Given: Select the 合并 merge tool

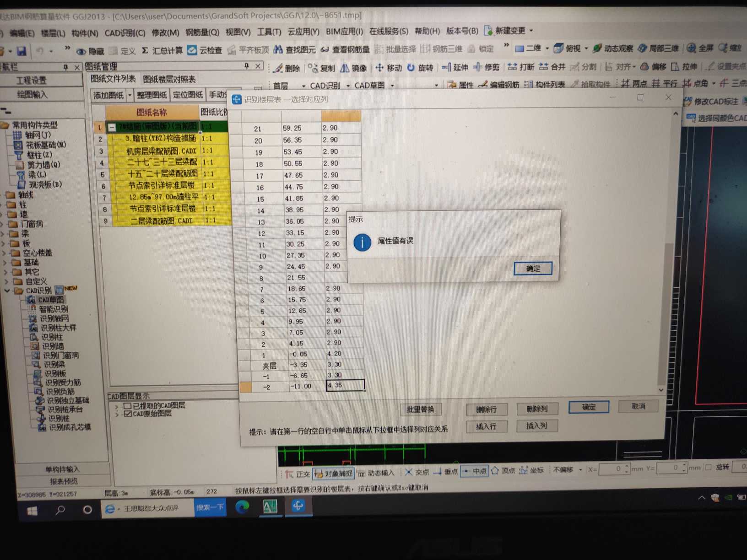Looking at the screenshot, I should click(x=552, y=67).
